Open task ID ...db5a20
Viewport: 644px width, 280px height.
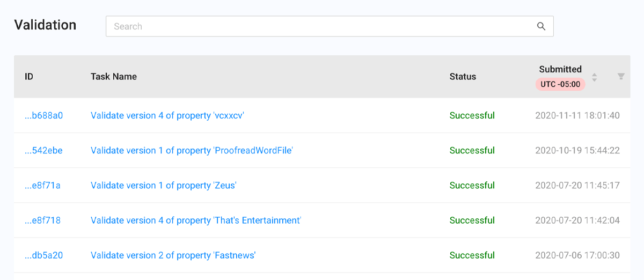(44, 255)
